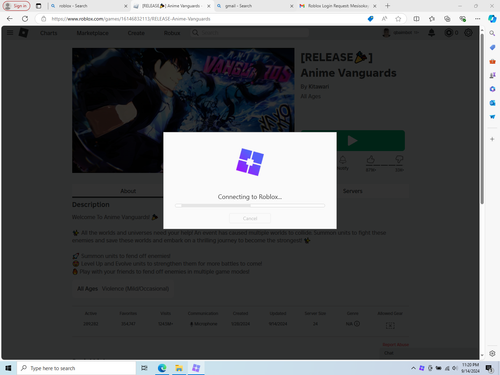Click the Roblox home logo

point(23,33)
